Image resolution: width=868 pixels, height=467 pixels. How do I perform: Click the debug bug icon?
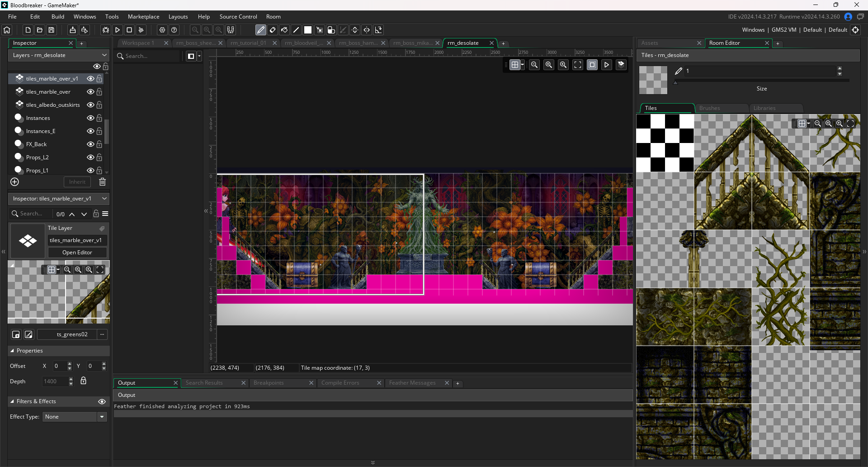coord(106,30)
